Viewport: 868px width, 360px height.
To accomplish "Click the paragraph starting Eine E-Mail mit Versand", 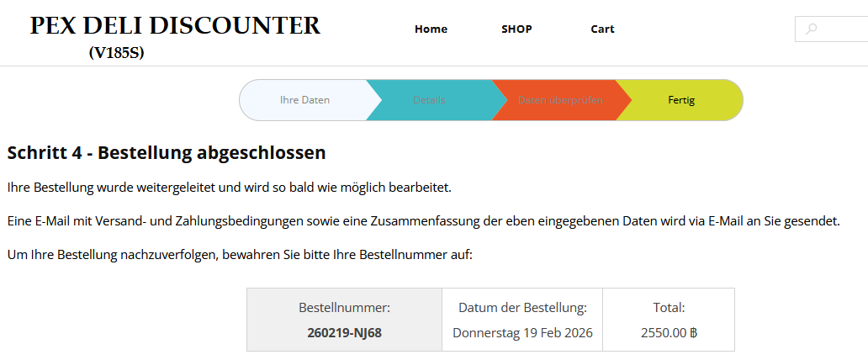I will click(423, 220).
